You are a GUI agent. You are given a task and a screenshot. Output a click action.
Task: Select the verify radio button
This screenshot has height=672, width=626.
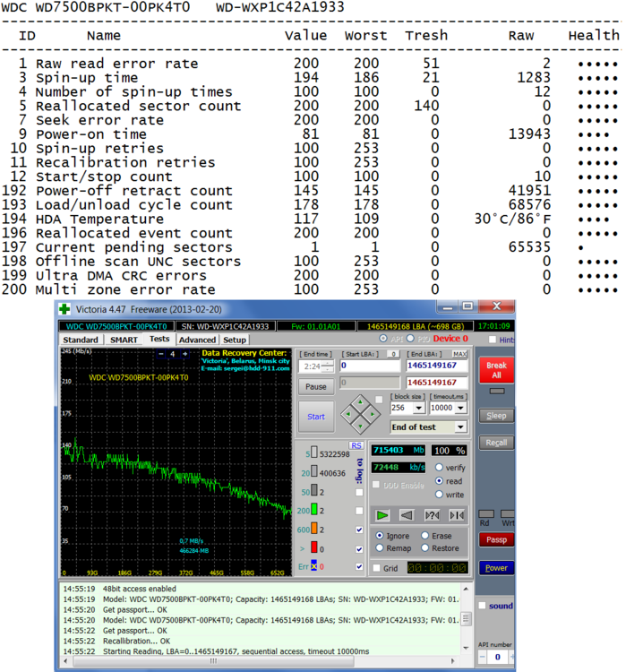point(440,468)
